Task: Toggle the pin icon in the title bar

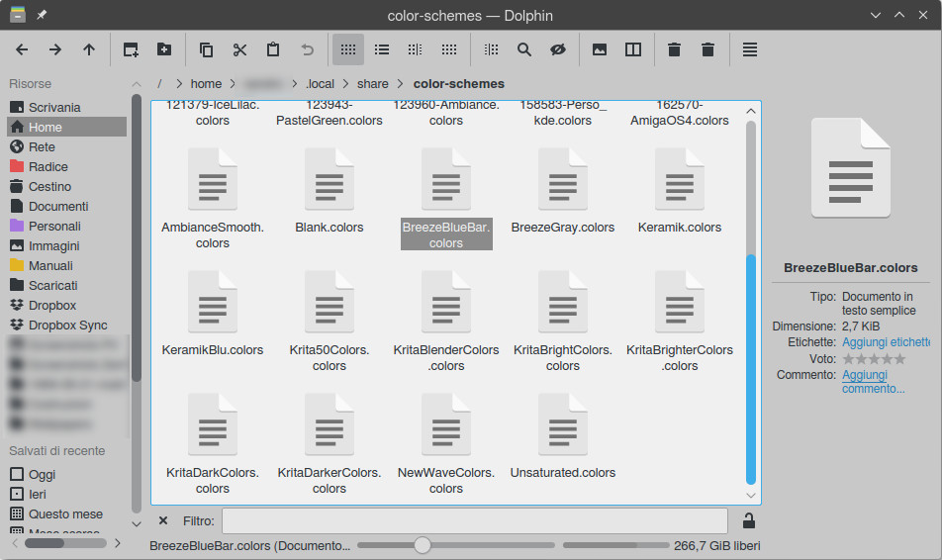Action: click(42, 15)
